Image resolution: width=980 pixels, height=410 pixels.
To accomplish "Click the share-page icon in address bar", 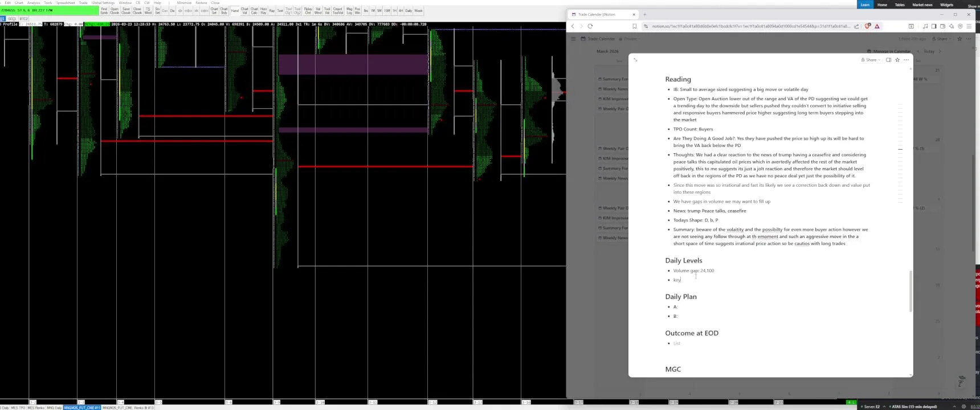I will point(856,26).
